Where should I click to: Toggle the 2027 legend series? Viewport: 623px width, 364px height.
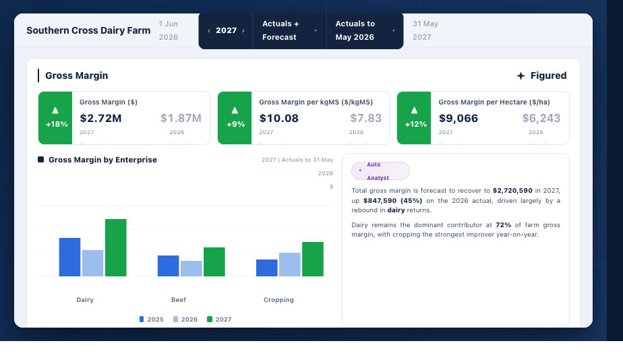(x=219, y=319)
